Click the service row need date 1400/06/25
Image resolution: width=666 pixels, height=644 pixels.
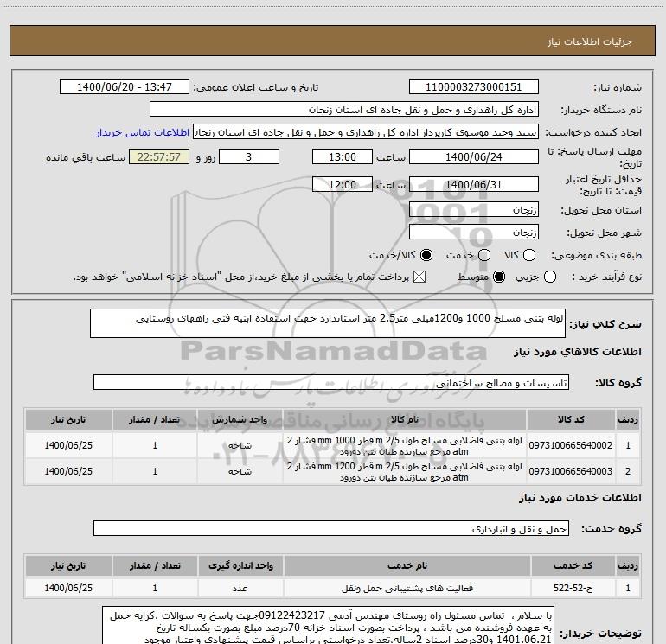(x=68, y=588)
